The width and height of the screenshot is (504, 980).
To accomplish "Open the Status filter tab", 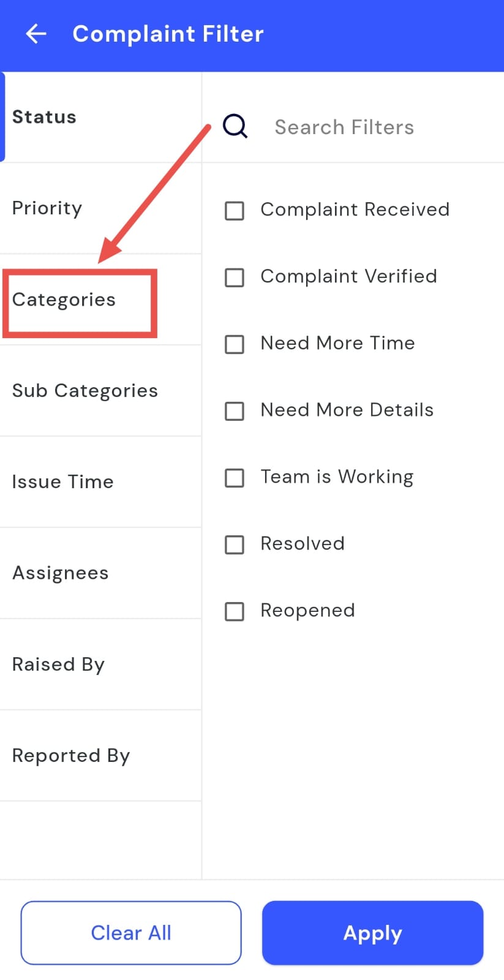I will [44, 117].
